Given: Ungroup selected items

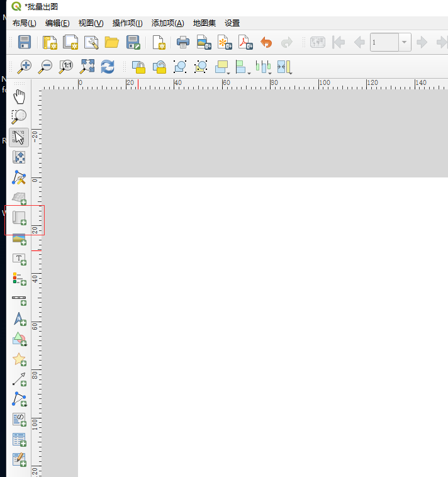Looking at the screenshot, I should [x=201, y=67].
